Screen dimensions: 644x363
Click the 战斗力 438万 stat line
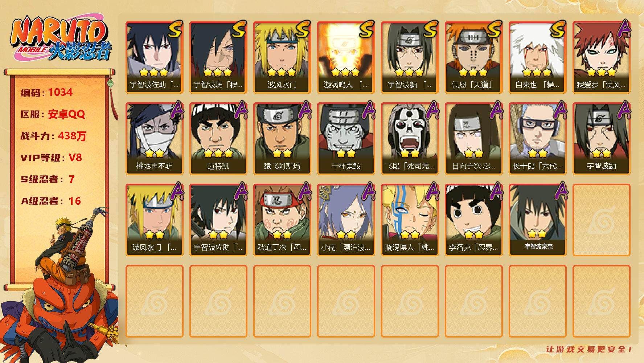coord(53,136)
